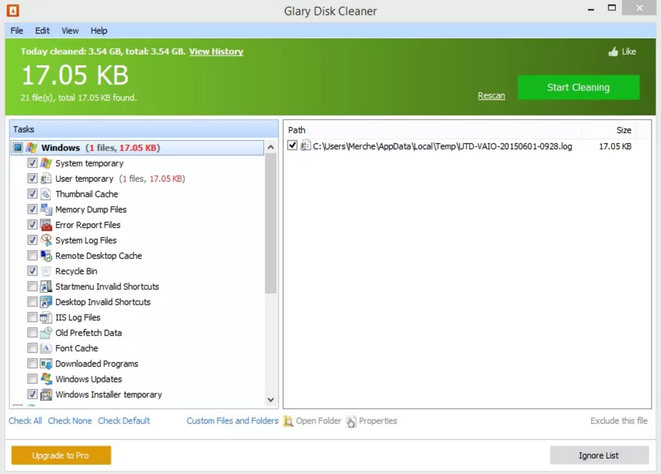Sort by the Size column header

point(609,130)
